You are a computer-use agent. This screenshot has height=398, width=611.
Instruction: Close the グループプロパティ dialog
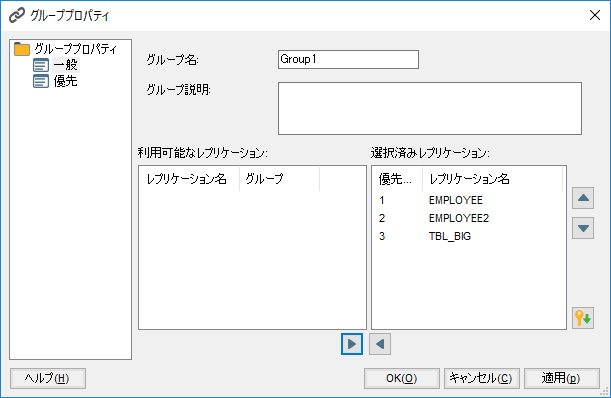tap(595, 15)
